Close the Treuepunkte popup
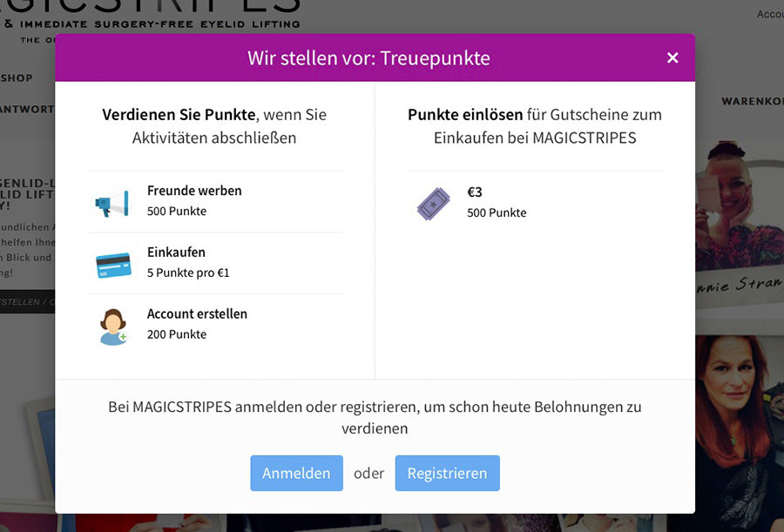784x532 pixels. [x=672, y=57]
